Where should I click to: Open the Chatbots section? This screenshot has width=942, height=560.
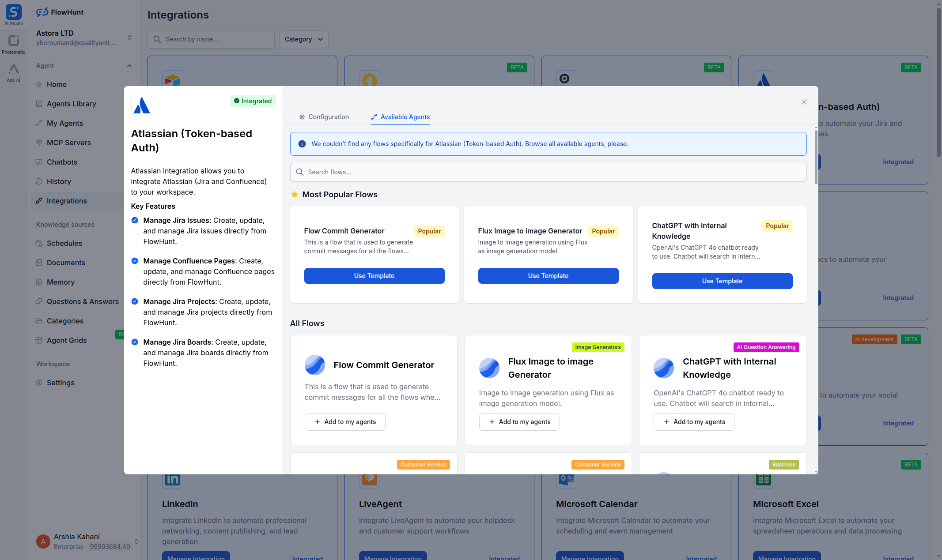62,162
